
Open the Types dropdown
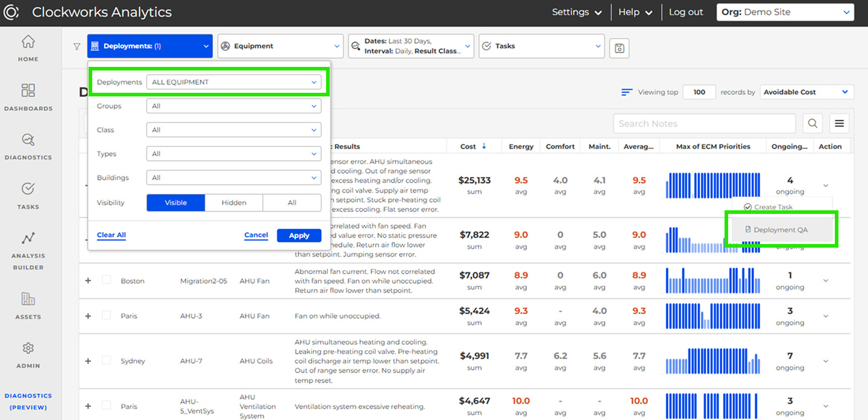pos(234,154)
